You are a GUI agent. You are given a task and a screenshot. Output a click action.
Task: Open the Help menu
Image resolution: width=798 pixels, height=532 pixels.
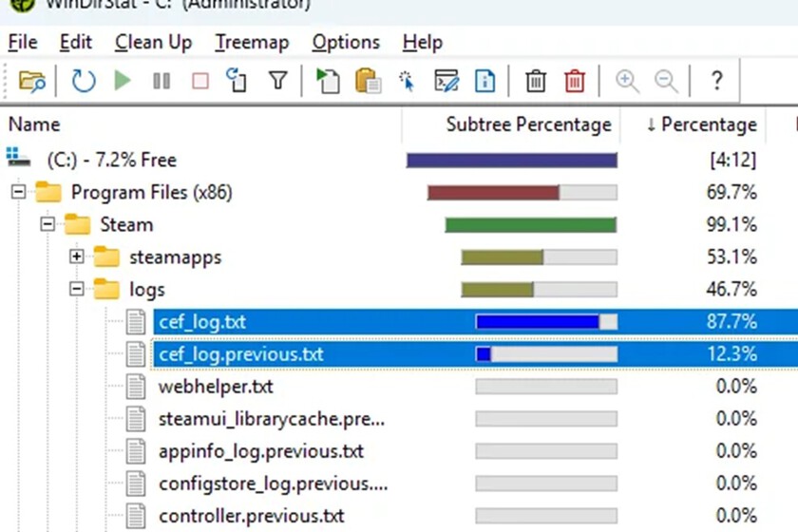(423, 42)
